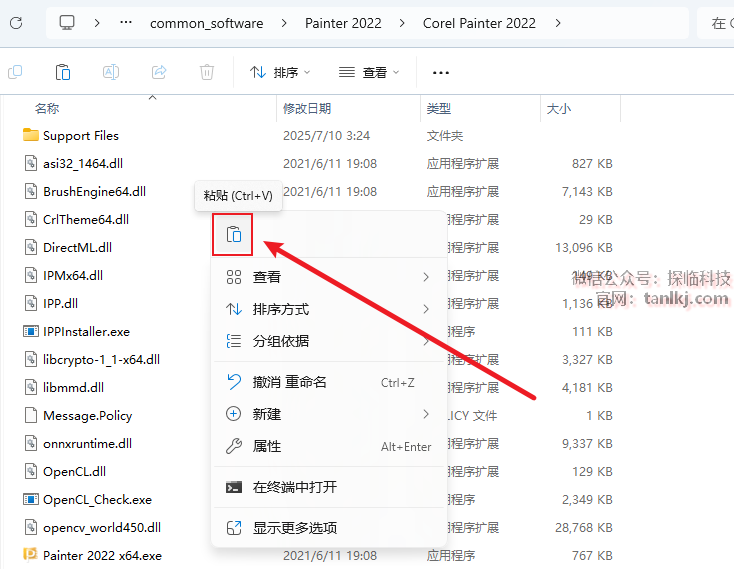
Task: Click the 7,143 KB size value
Action: (587, 192)
